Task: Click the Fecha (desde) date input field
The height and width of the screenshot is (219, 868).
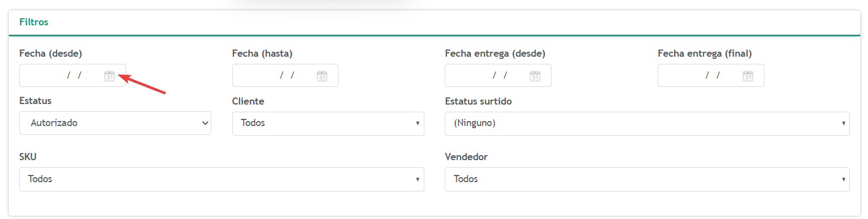Action: pyautogui.click(x=73, y=75)
